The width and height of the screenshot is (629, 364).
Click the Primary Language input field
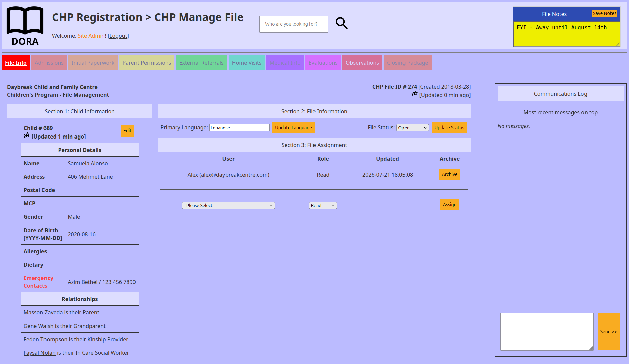[239, 128]
